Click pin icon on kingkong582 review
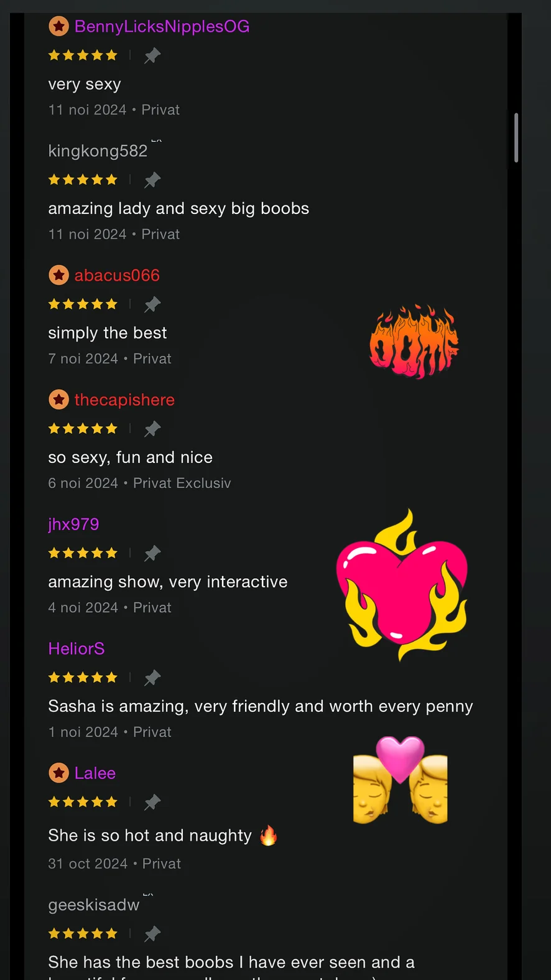The width and height of the screenshot is (551, 980). (x=152, y=180)
